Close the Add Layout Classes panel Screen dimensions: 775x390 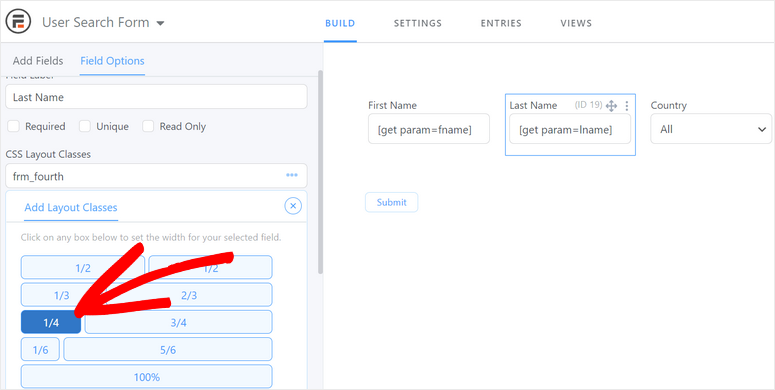(293, 206)
